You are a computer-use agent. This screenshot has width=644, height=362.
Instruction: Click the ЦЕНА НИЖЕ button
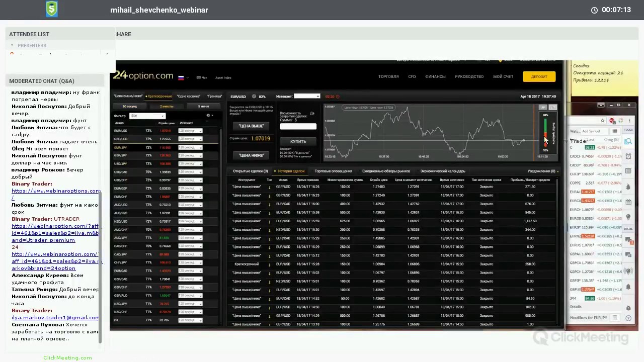[251, 155]
